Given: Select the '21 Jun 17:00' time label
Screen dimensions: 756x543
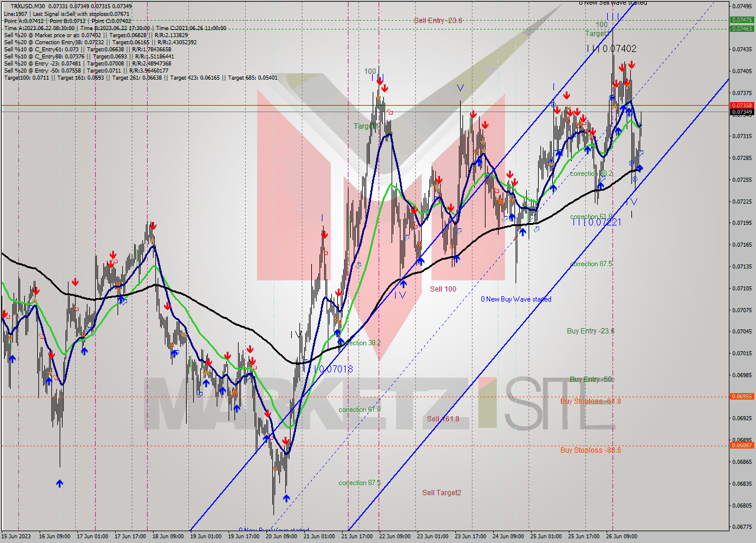Looking at the screenshot, I should pyautogui.click(x=356, y=537).
